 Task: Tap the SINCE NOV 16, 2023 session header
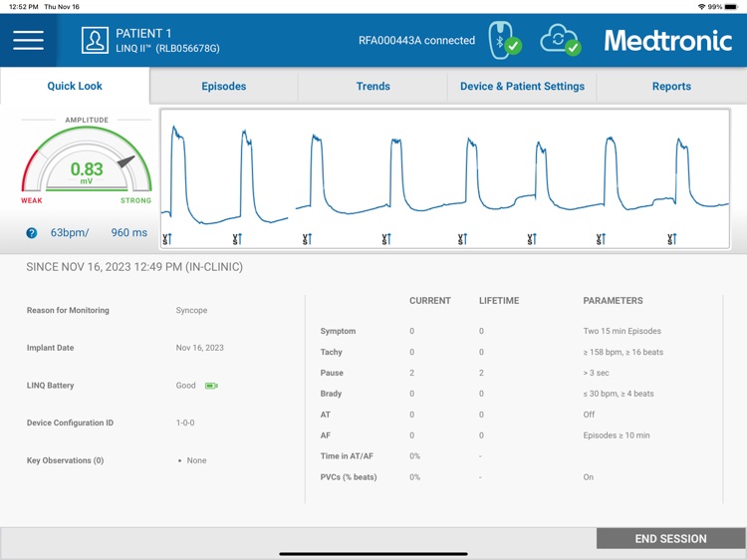(134, 267)
